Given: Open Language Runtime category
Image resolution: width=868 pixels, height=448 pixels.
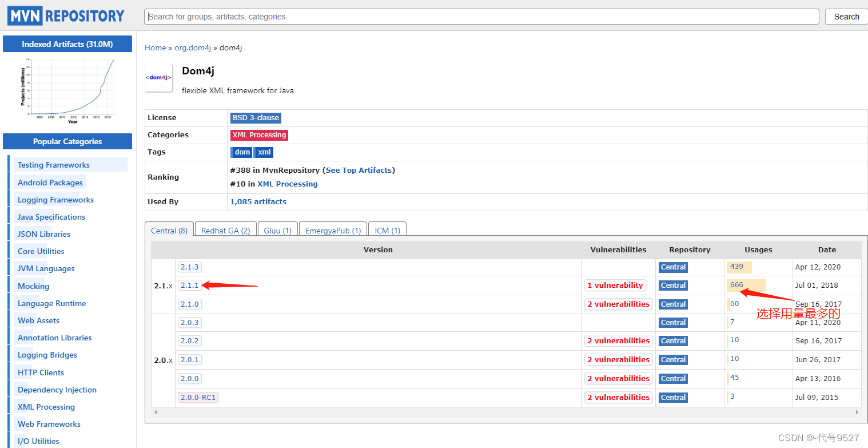Looking at the screenshot, I should click(52, 304).
